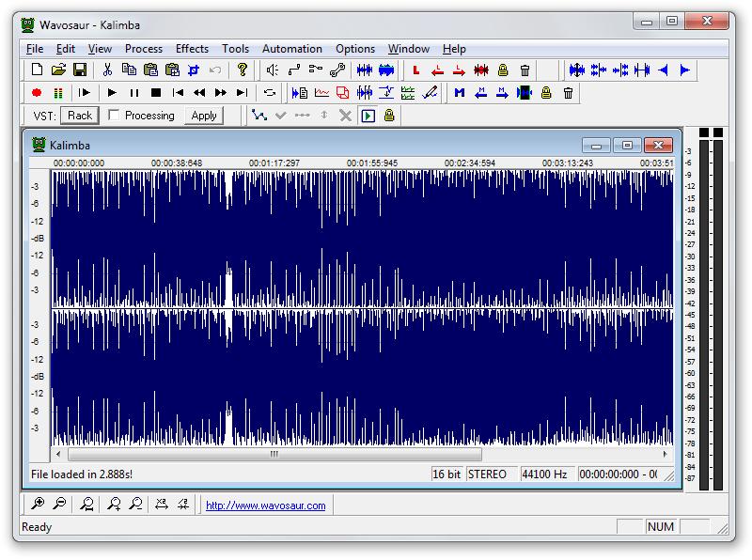Play the audio with the Play button
This screenshot has height=560, width=752.
(x=112, y=92)
